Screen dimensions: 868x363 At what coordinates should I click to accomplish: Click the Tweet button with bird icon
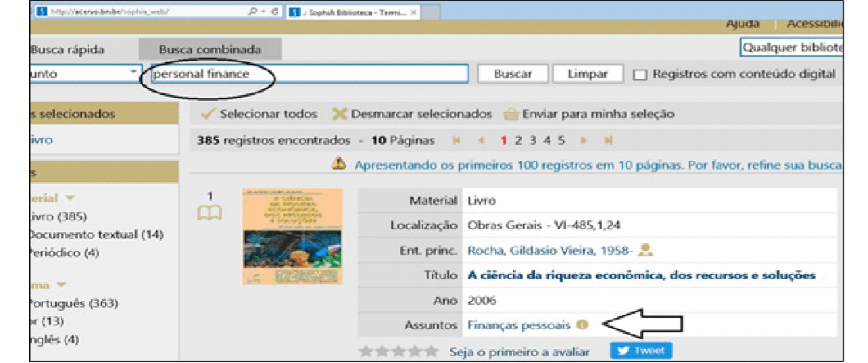click(641, 352)
